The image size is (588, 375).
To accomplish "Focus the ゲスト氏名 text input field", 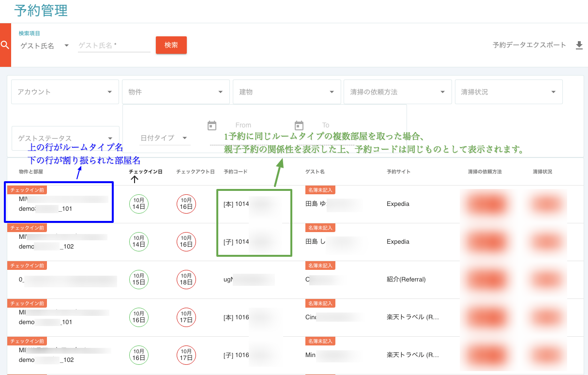I will pos(114,46).
